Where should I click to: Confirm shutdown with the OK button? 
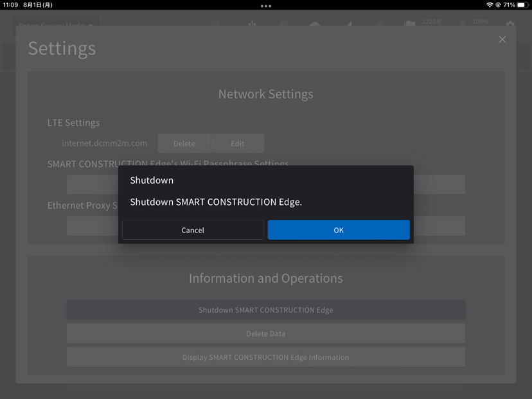pos(338,229)
